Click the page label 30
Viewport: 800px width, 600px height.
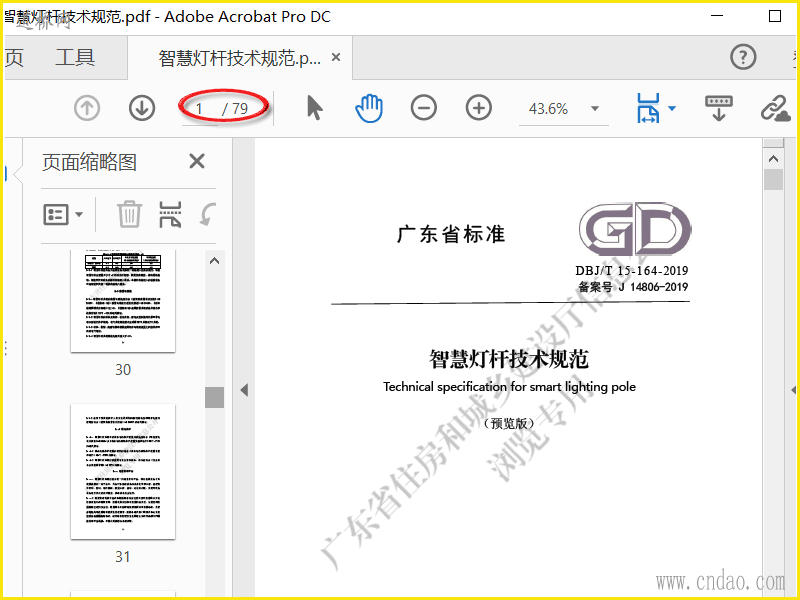[x=123, y=369]
